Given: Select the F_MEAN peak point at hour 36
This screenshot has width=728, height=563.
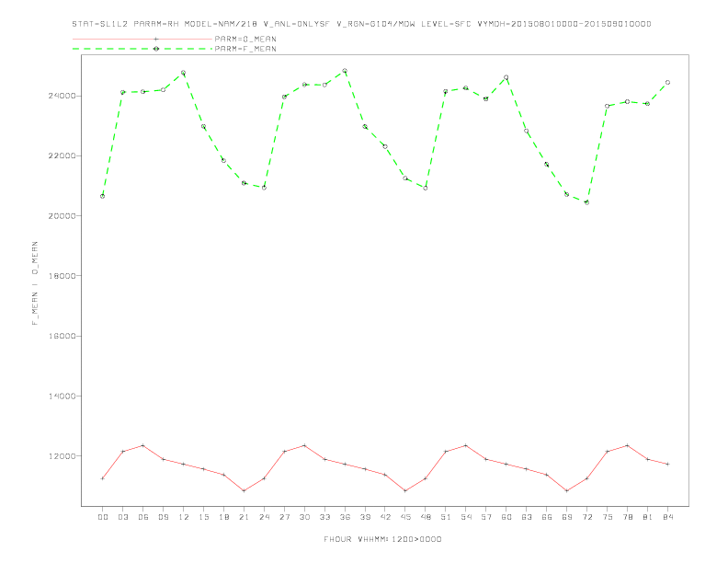Looking at the screenshot, I should pos(345,71).
